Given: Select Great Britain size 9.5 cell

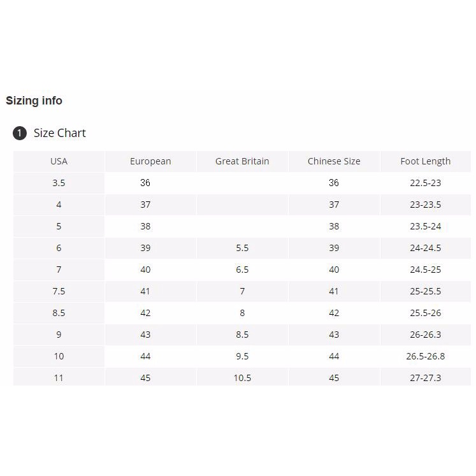Looking at the screenshot, I should (242, 356).
